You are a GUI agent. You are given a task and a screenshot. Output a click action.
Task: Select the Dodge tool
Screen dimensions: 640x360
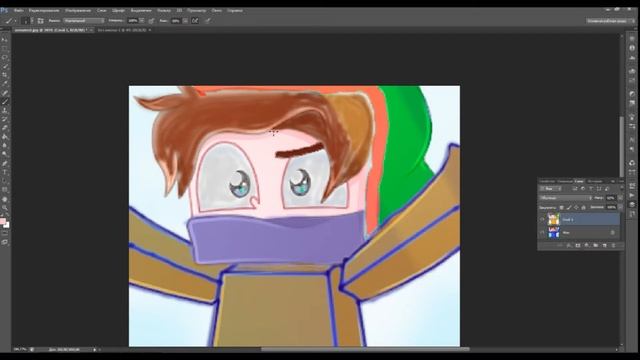click(5, 154)
